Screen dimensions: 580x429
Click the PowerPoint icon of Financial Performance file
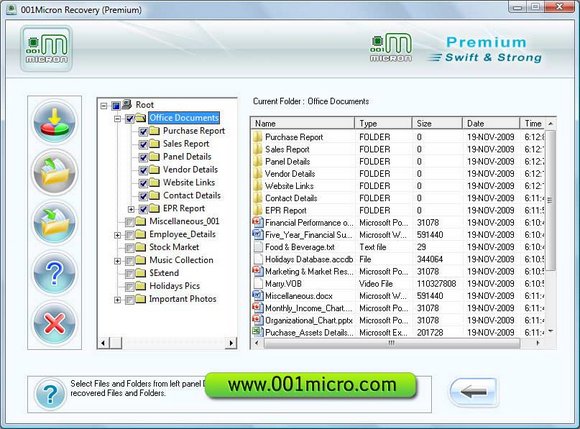(x=257, y=222)
